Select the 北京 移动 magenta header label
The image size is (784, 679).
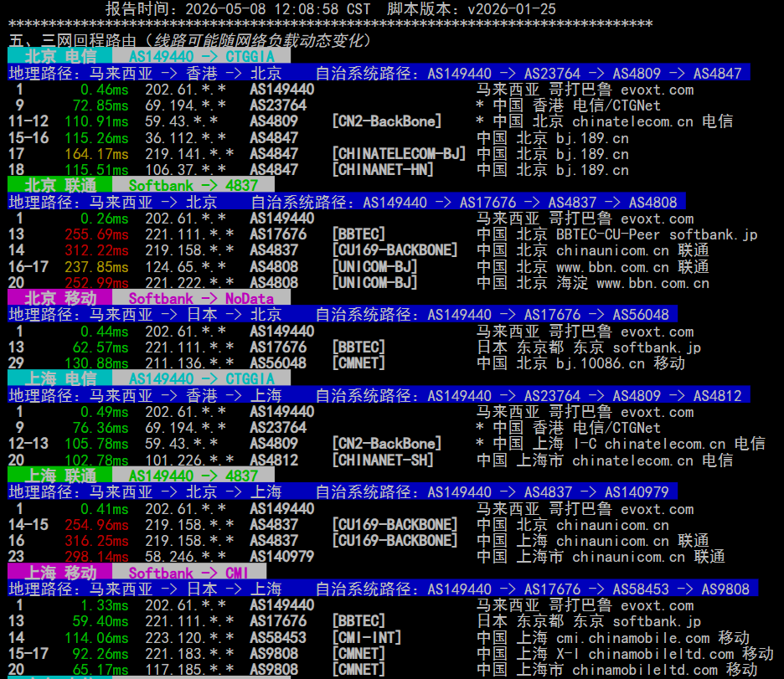point(60,298)
